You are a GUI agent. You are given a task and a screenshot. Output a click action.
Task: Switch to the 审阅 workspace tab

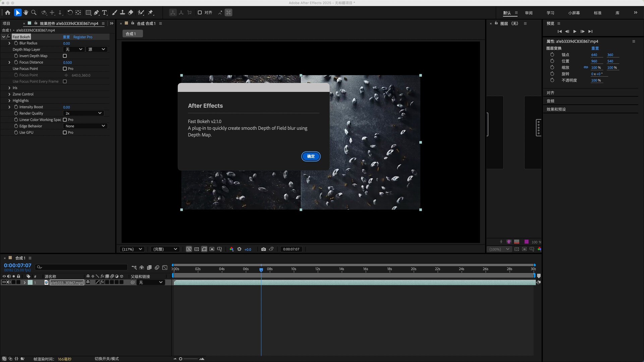coord(529,13)
